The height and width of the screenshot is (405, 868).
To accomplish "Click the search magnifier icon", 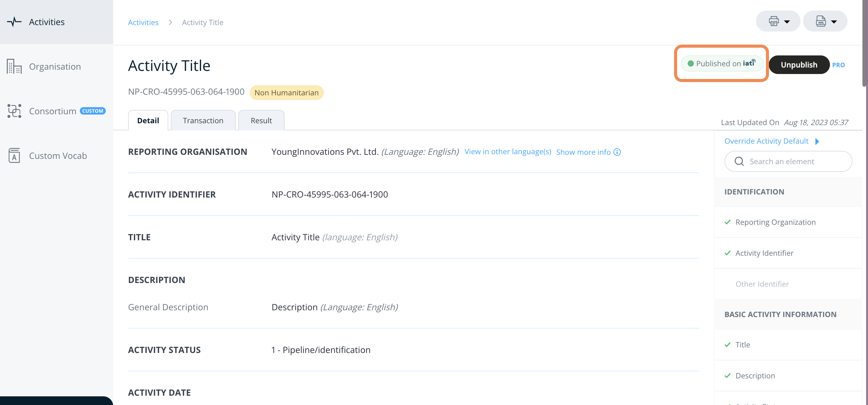I will [739, 162].
